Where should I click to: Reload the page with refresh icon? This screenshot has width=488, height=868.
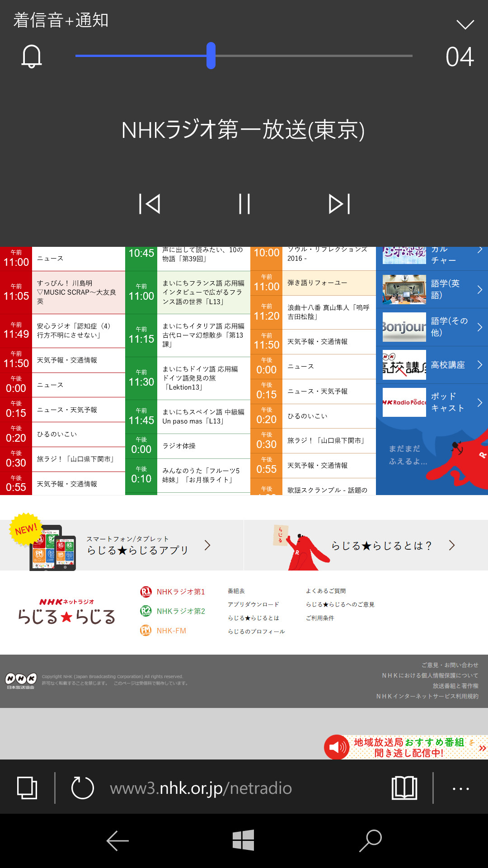point(83,788)
